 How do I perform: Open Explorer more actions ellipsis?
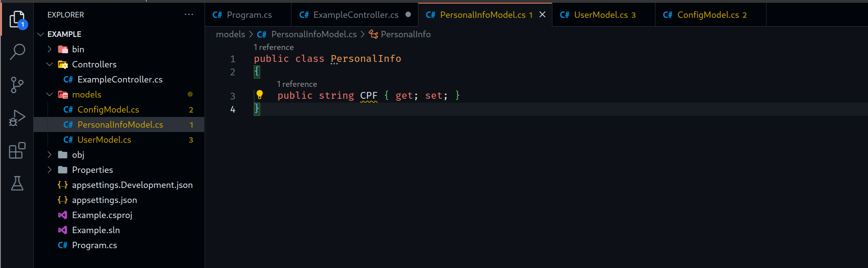pyautogui.click(x=189, y=15)
